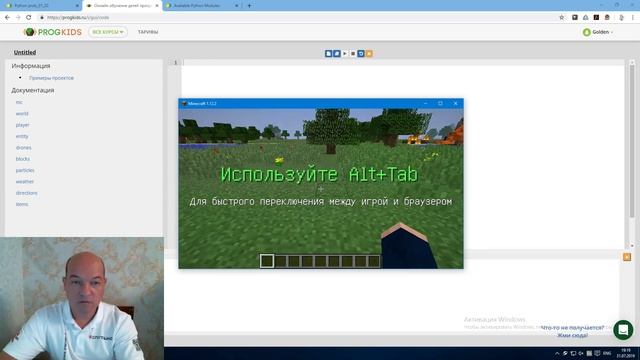Image resolution: width=640 pixels, height=360 pixels.
Task: Bookmark this page with the star icon
Action: tap(562, 18)
